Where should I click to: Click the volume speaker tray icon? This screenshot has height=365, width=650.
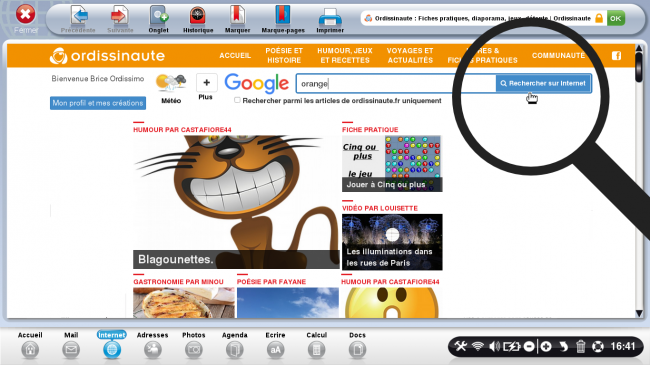click(x=494, y=346)
